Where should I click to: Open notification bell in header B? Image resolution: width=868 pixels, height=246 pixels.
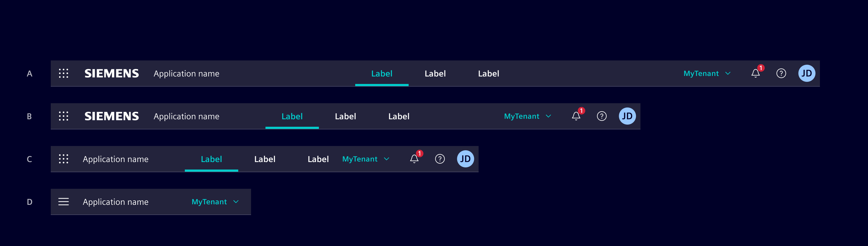tap(576, 116)
